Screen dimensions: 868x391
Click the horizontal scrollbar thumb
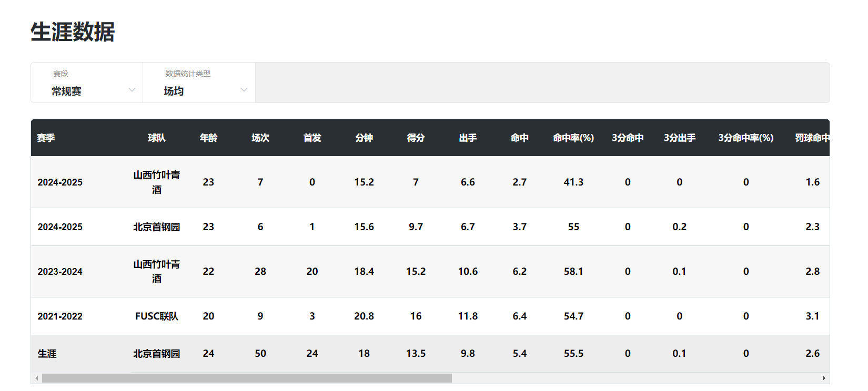coord(246,378)
